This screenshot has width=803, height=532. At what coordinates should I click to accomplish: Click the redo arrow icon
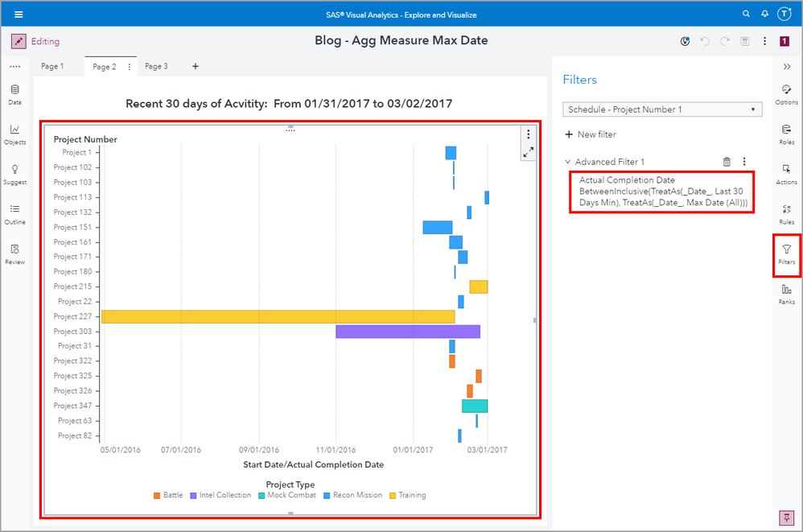725,41
